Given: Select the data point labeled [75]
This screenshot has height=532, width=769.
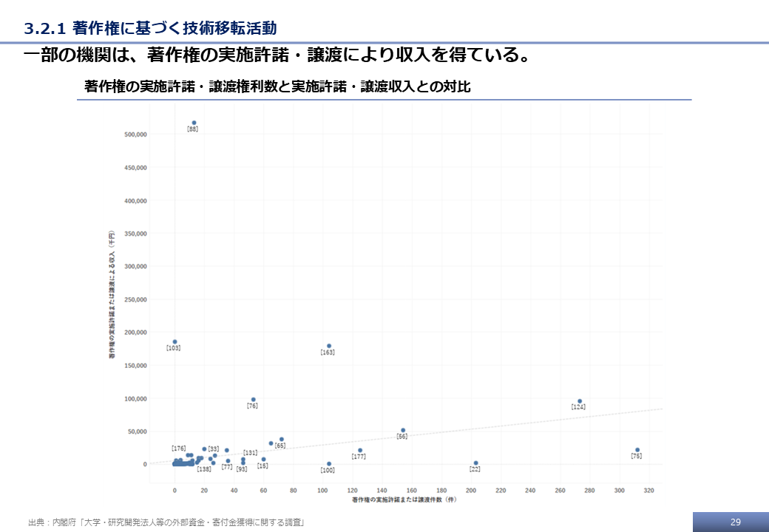Looking at the screenshot, I should pos(637,450).
